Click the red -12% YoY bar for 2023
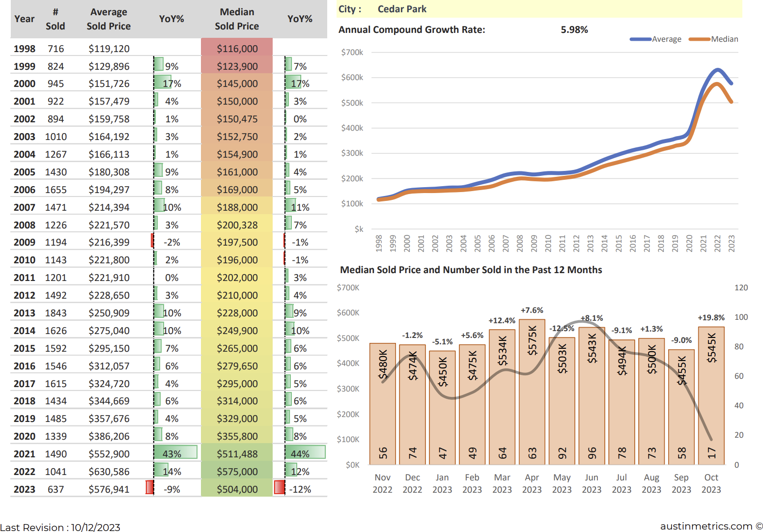Viewport: 763px width, 532px height. point(280,488)
